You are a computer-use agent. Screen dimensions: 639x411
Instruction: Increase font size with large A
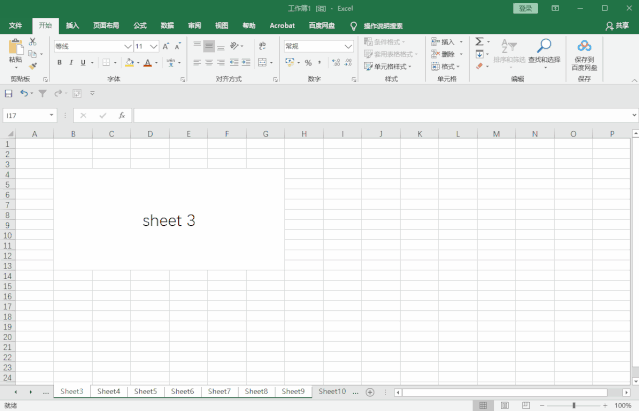(x=165, y=46)
